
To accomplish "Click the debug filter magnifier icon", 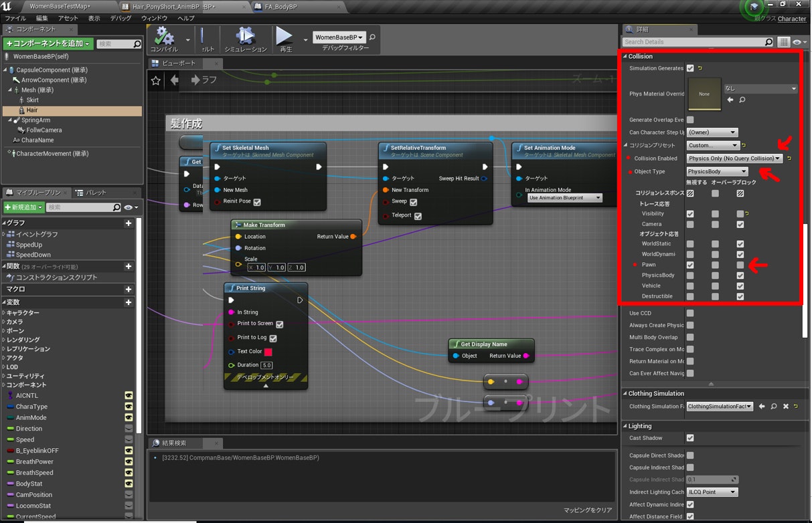I will (x=373, y=37).
